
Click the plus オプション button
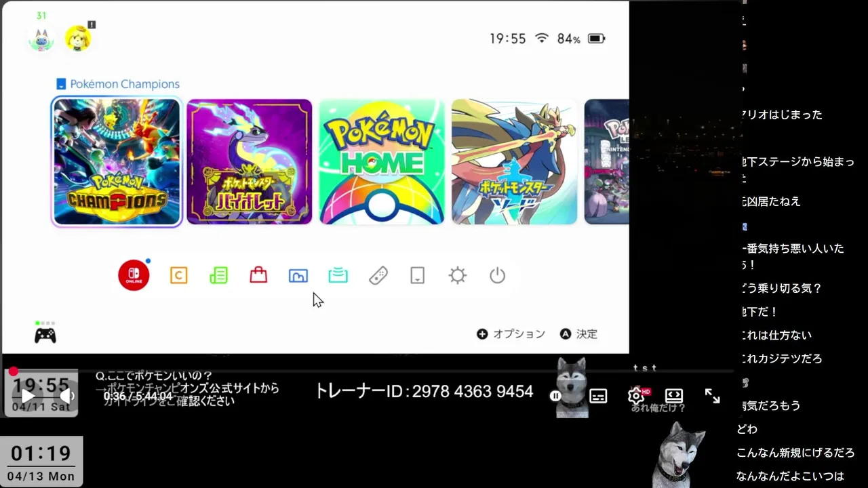[511, 334]
